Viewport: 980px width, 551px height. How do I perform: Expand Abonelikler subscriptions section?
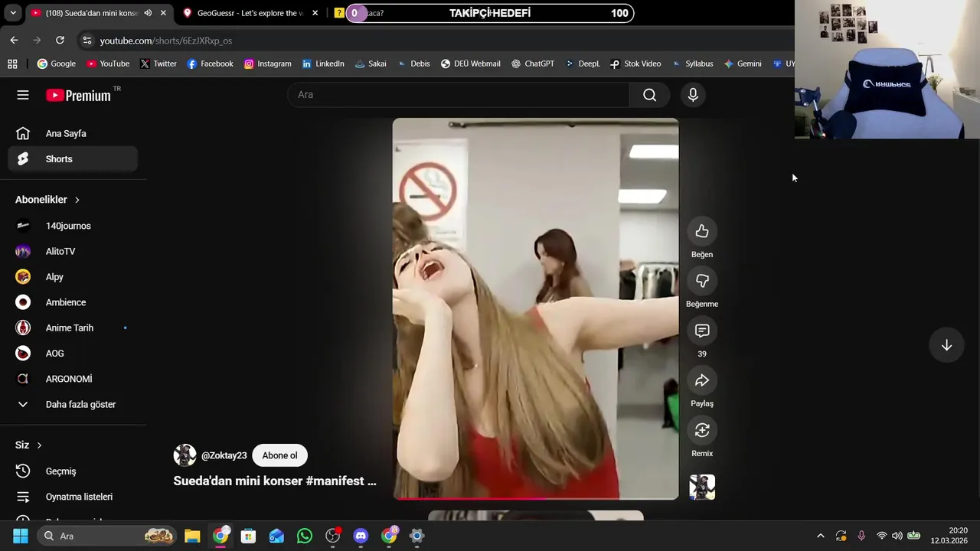(x=47, y=200)
